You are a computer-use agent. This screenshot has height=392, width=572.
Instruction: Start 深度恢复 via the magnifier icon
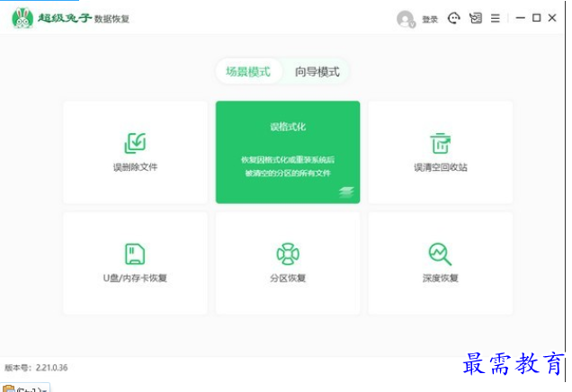click(440, 254)
